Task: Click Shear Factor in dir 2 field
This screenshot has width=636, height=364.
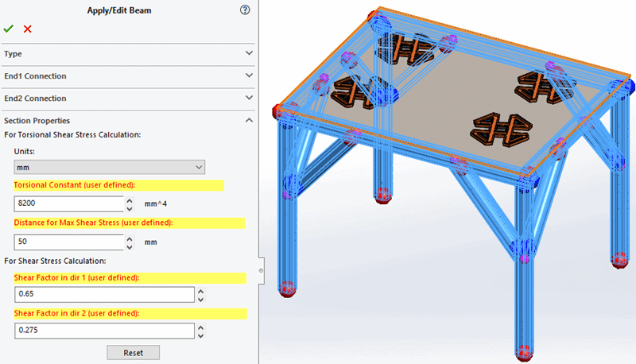Action: (104, 331)
